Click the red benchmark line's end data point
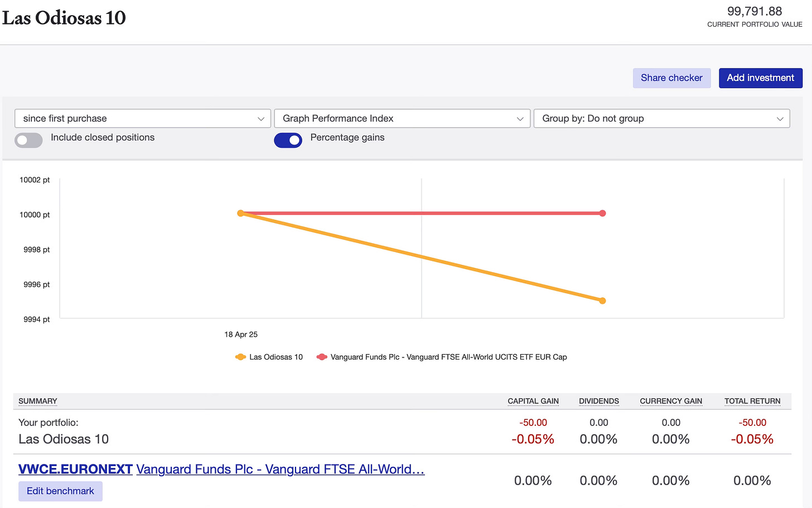 click(x=602, y=213)
